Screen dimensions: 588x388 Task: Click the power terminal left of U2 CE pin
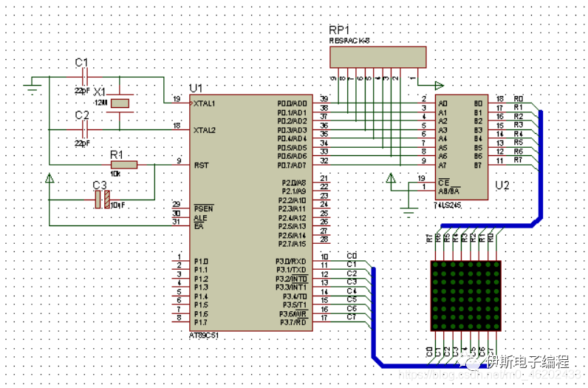[x=391, y=178]
